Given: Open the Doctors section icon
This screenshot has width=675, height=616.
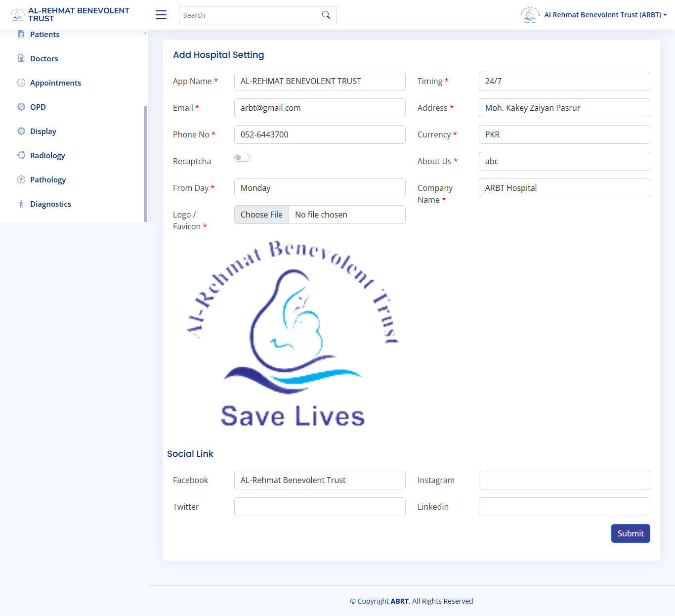Looking at the screenshot, I should pyautogui.click(x=21, y=58).
